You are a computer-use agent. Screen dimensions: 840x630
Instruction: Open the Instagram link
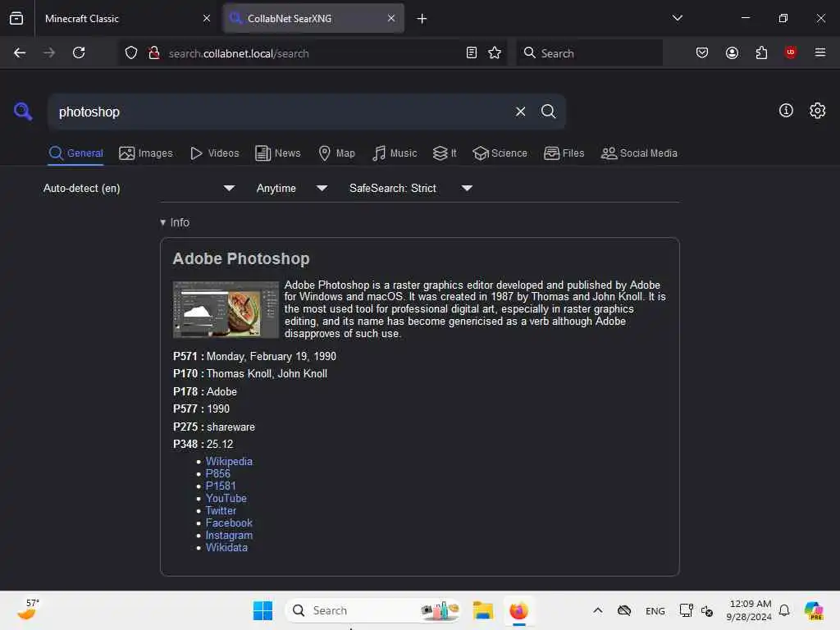(229, 535)
